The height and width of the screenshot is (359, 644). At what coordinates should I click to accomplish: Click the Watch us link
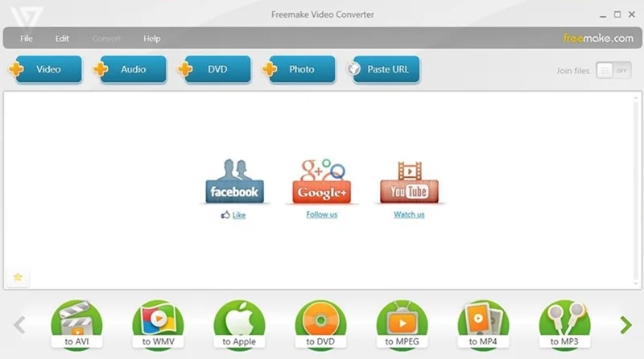click(409, 214)
